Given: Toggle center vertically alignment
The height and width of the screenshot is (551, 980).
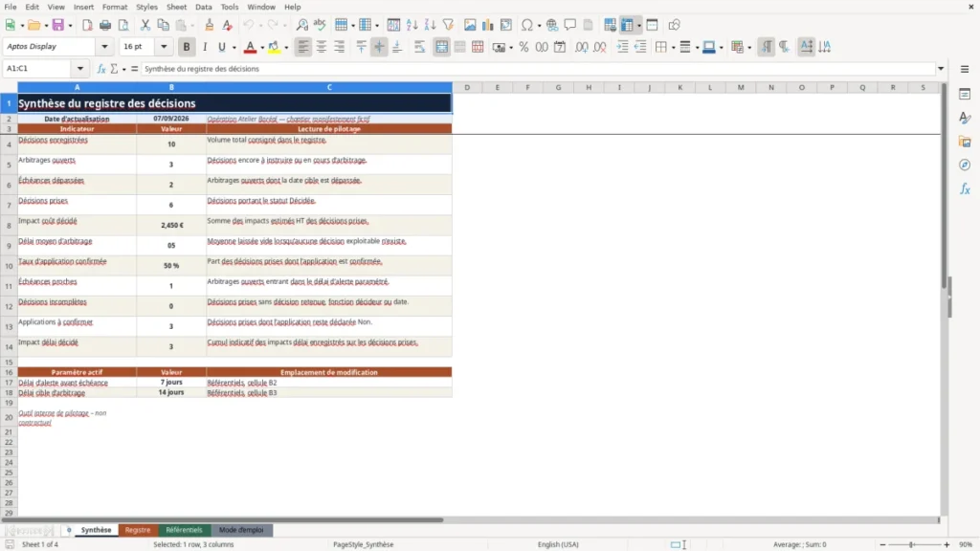Looking at the screenshot, I should click(379, 47).
